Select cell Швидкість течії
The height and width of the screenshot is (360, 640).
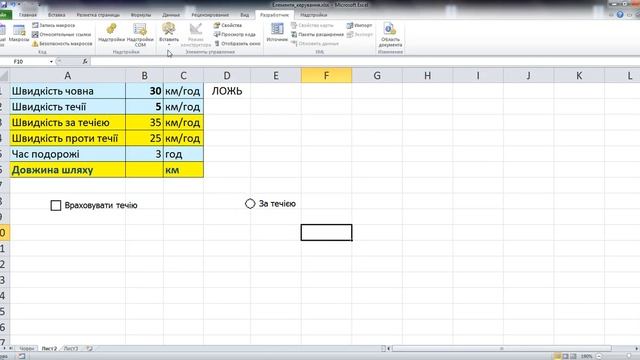tap(68, 107)
